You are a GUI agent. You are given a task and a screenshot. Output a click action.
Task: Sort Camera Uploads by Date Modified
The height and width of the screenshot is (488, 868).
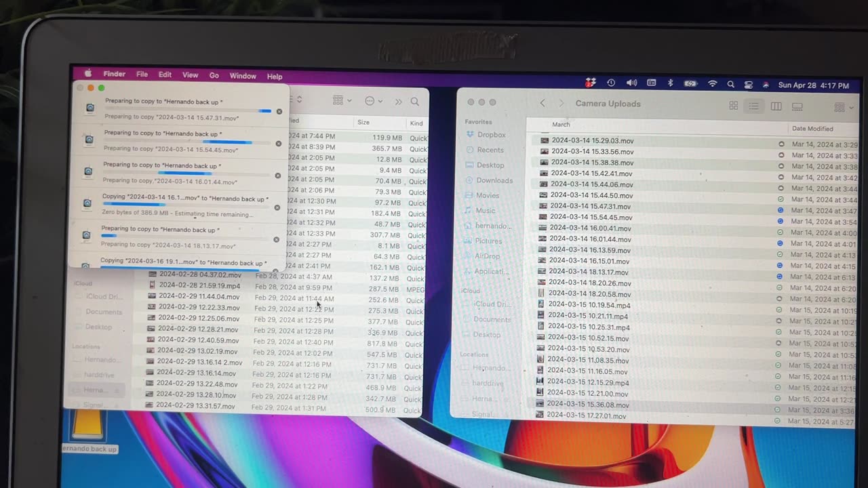coord(812,129)
